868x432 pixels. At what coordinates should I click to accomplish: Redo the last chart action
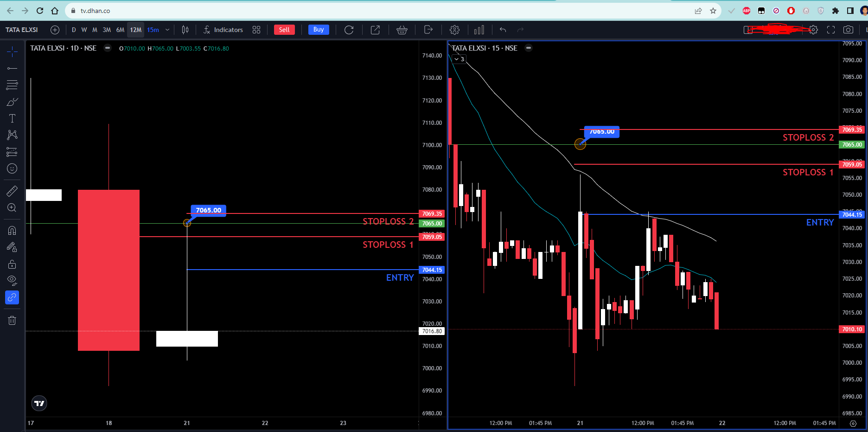(x=521, y=30)
